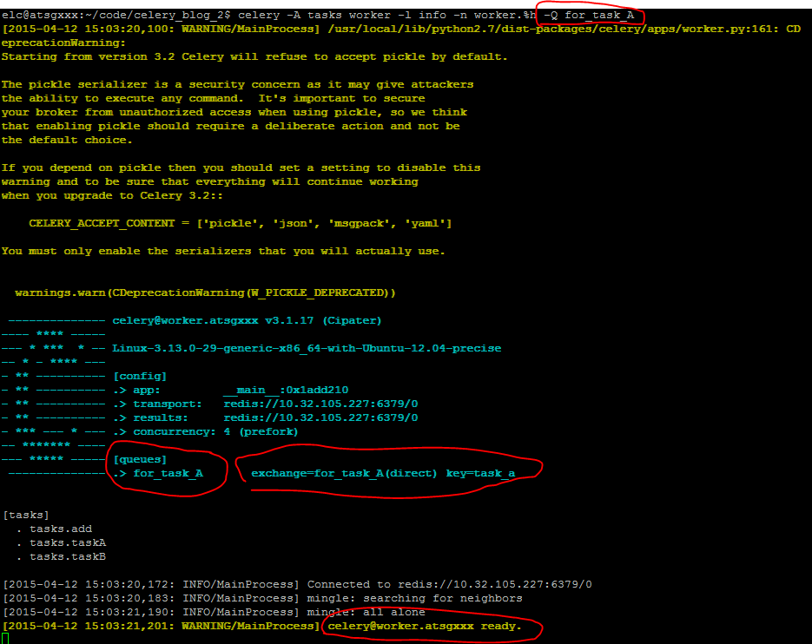This screenshot has width=812, height=644.
Task: Click the '[config]' section header
Action: pyautogui.click(x=140, y=376)
